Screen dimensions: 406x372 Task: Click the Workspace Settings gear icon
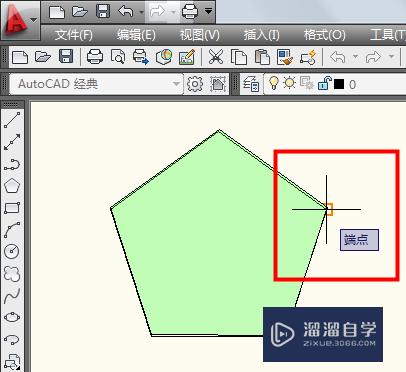click(x=195, y=84)
